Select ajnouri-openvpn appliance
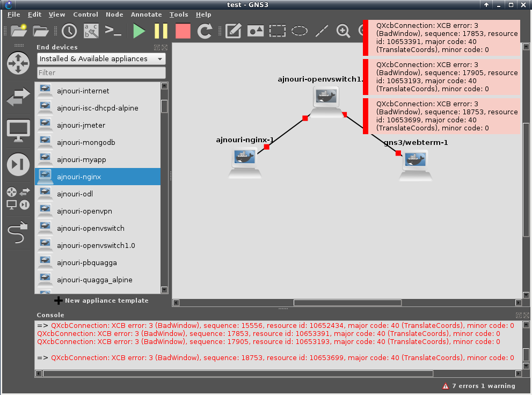This screenshot has height=395, width=532. (98, 211)
